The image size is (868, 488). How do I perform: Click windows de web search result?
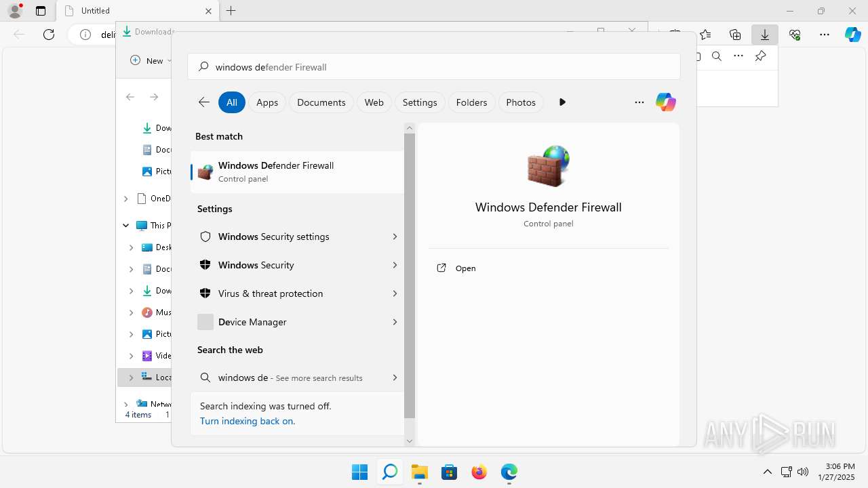(297, 378)
